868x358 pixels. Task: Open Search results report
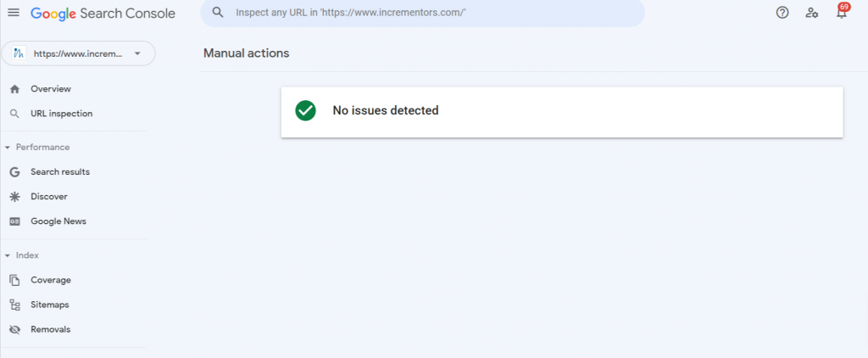pos(60,172)
